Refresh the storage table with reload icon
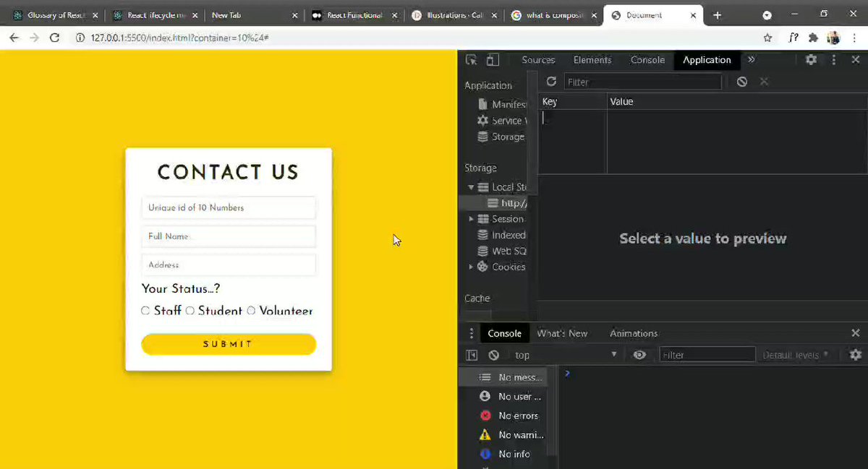868x469 pixels. 551,82
